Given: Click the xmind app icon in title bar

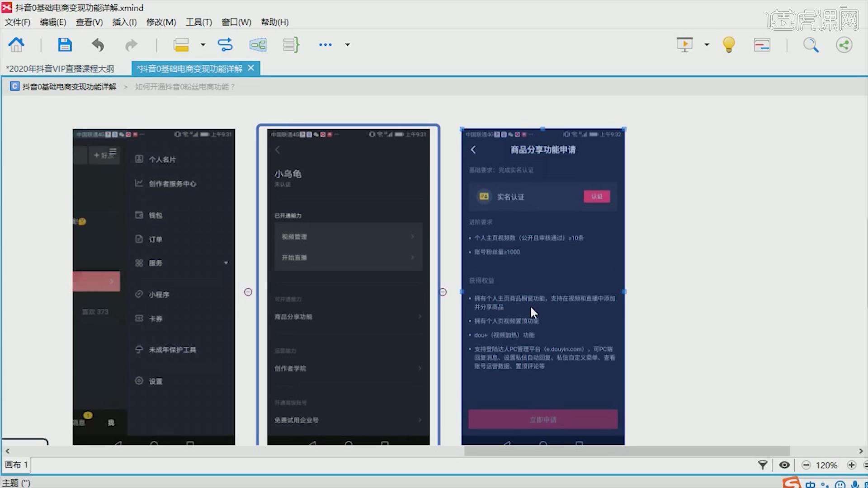Looking at the screenshot, I should pos(6,7).
